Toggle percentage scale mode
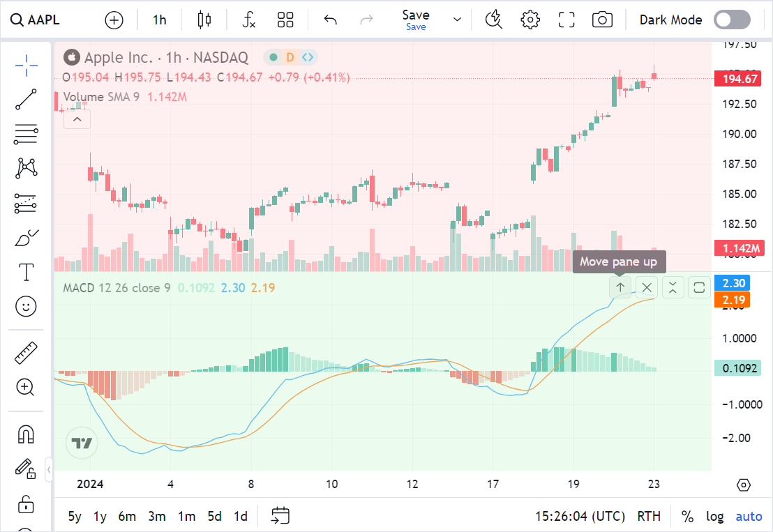The height and width of the screenshot is (532, 773). click(x=687, y=516)
